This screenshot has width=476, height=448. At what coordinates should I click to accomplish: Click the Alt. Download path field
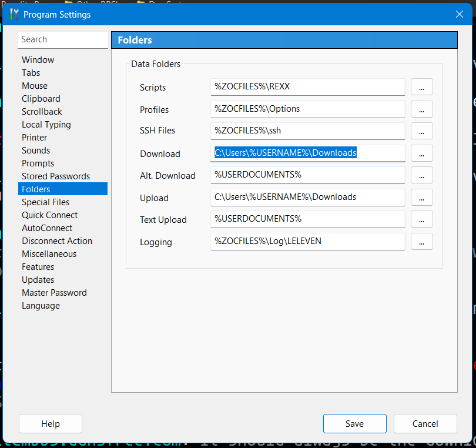coord(307,175)
